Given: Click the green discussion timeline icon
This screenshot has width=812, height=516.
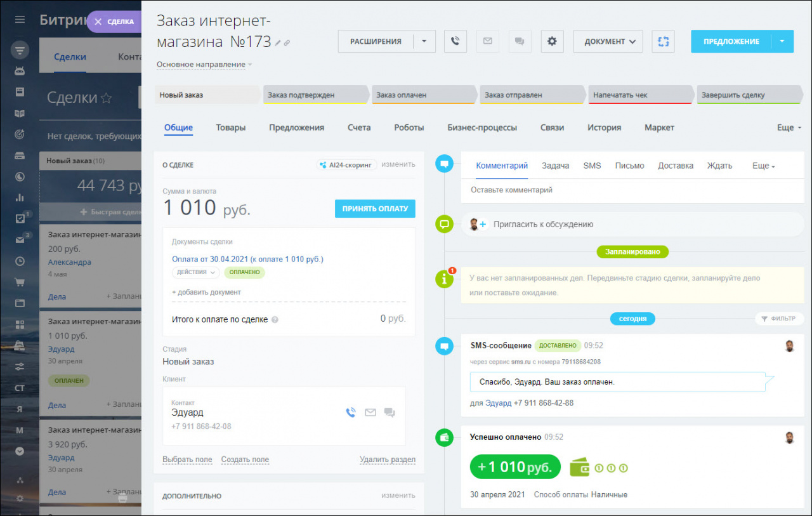Looking at the screenshot, I should 444,224.
